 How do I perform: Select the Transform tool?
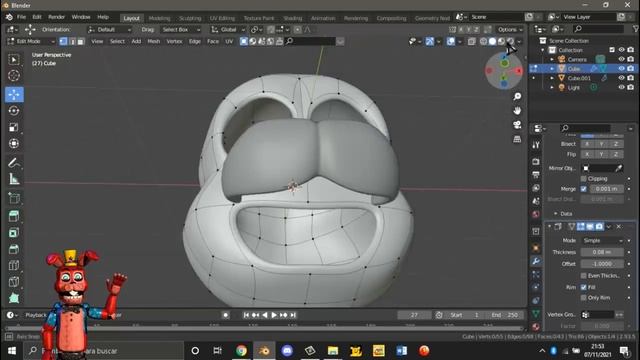tap(14, 144)
